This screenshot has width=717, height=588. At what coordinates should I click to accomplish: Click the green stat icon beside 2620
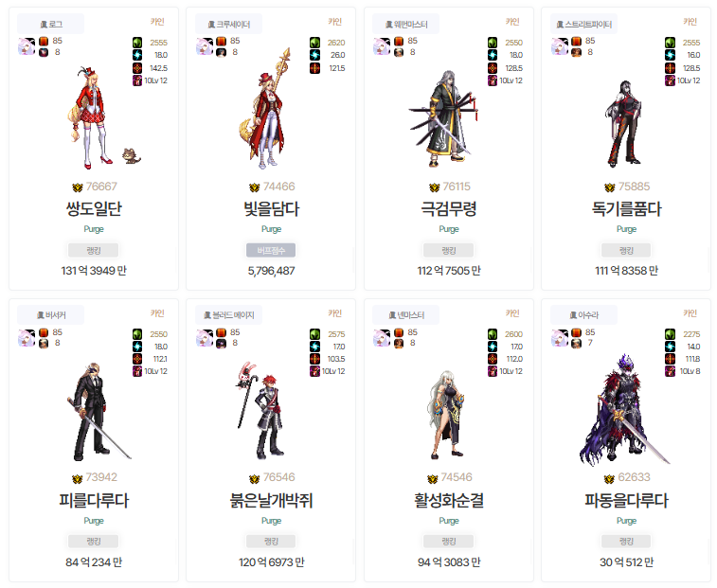pyautogui.click(x=314, y=43)
